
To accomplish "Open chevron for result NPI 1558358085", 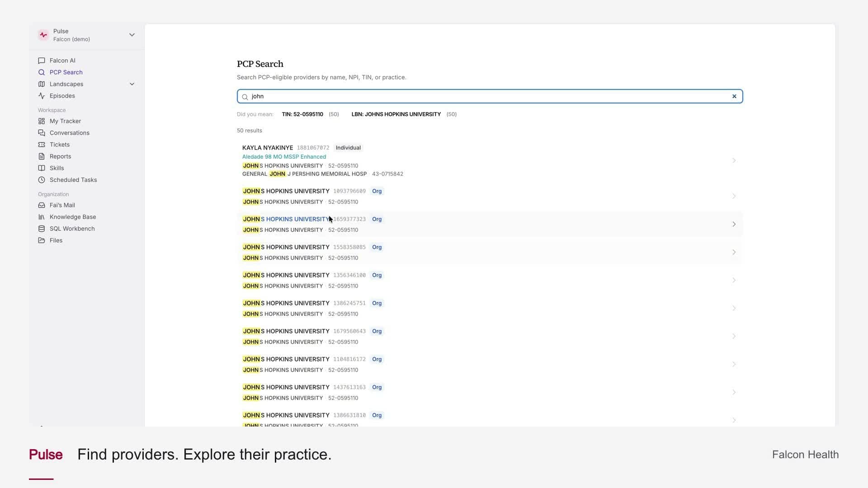I will (x=734, y=252).
